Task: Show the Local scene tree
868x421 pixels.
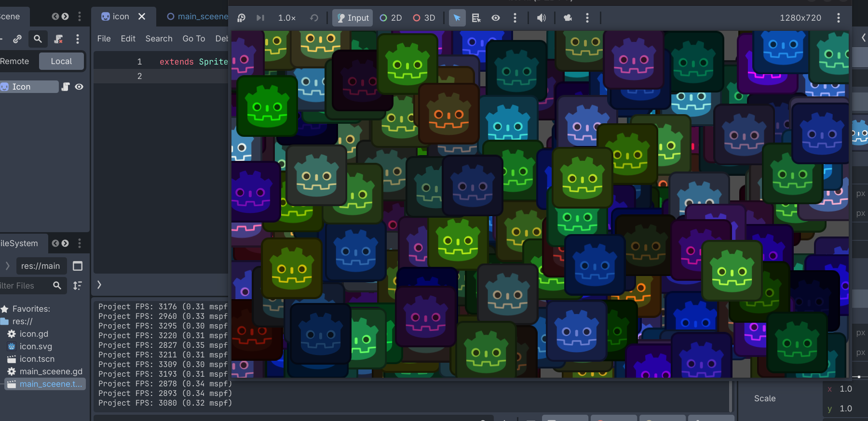Action: (x=61, y=61)
